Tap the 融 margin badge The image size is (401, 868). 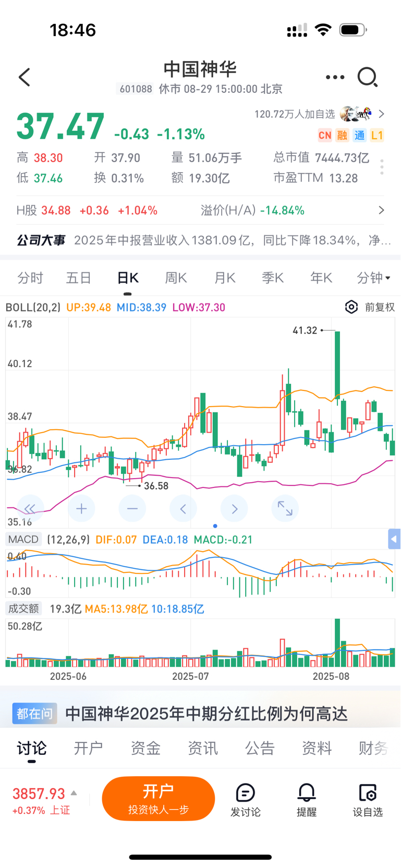tap(342, 136)
